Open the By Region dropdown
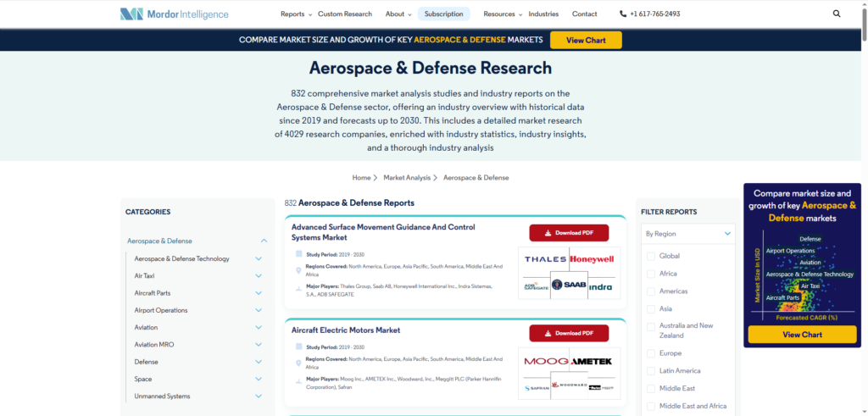The height and width of the screenshot is (416, 868). [x=687, y=233]
